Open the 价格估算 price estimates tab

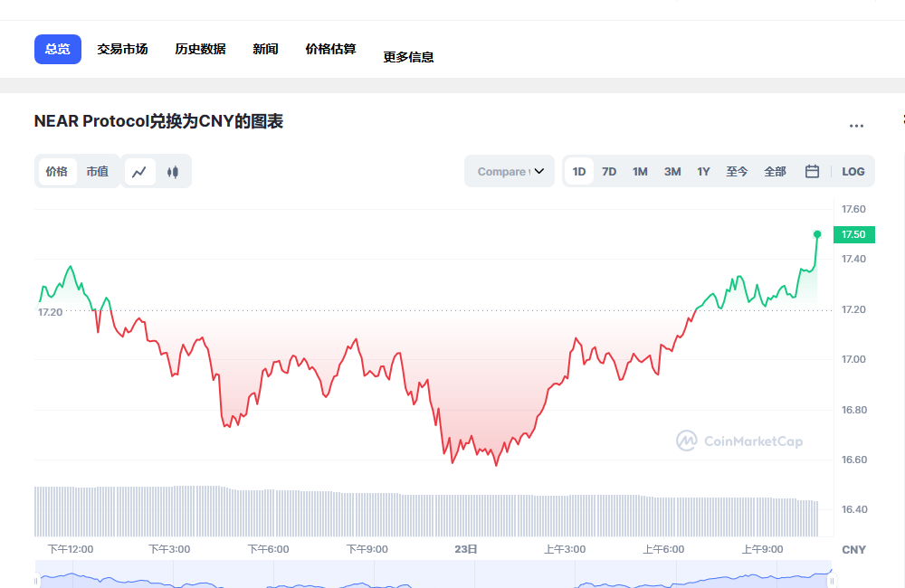click(x=330, y=49)
